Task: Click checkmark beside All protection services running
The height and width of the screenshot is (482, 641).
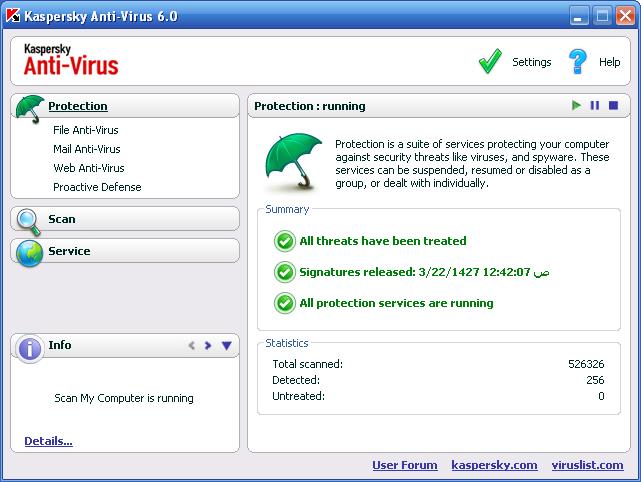Action: pyautogui.click(x=285, y=303)
